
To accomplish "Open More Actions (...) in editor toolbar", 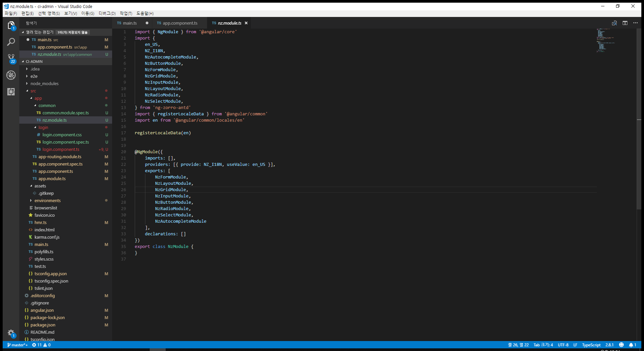I will pyautogui.click(x=636, y=23).
